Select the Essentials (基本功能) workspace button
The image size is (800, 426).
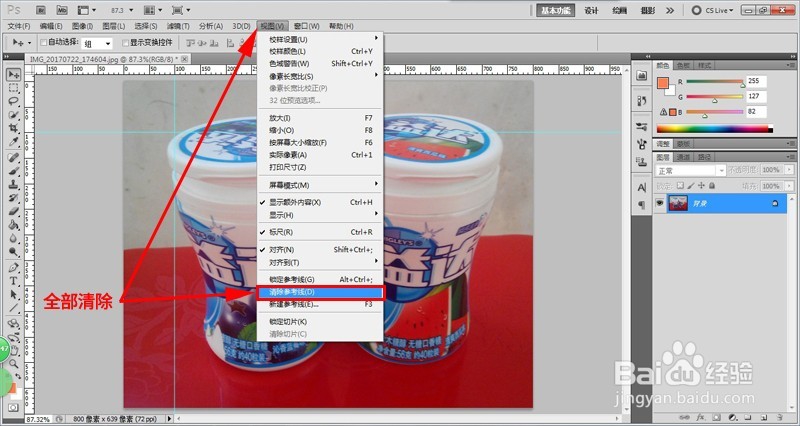pyautogui.click(x=556, y=10)
